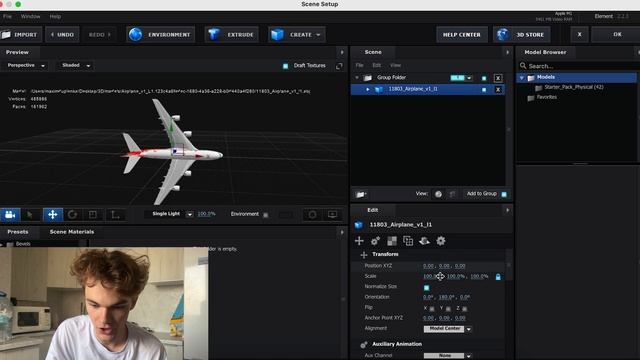This screenshot has height=360, width=640.
Task: Click the Redo button
Action: click(x=100, y=35)
